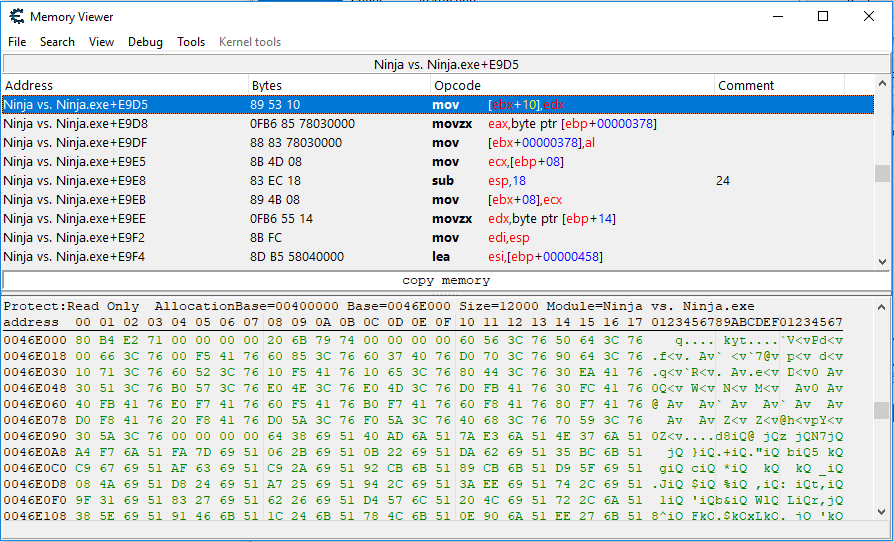Click hex dump address 0046E060
The width and height of the screenshot is (894, 542).
coord(35,404)
